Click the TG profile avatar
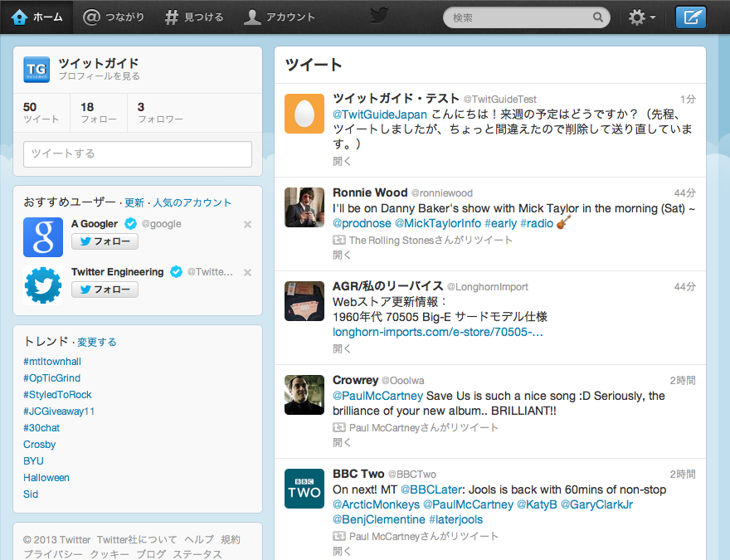730x560 pixels. click(36, 70)
